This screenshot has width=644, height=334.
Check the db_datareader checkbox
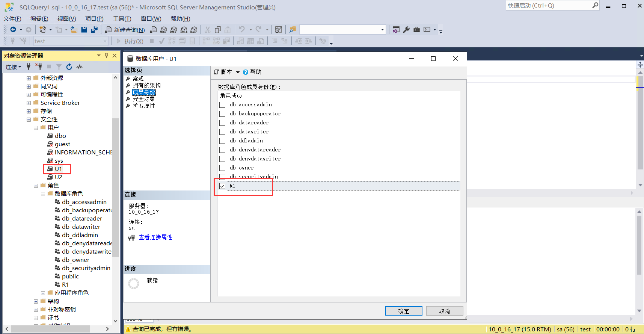click(x=222, y=123)
